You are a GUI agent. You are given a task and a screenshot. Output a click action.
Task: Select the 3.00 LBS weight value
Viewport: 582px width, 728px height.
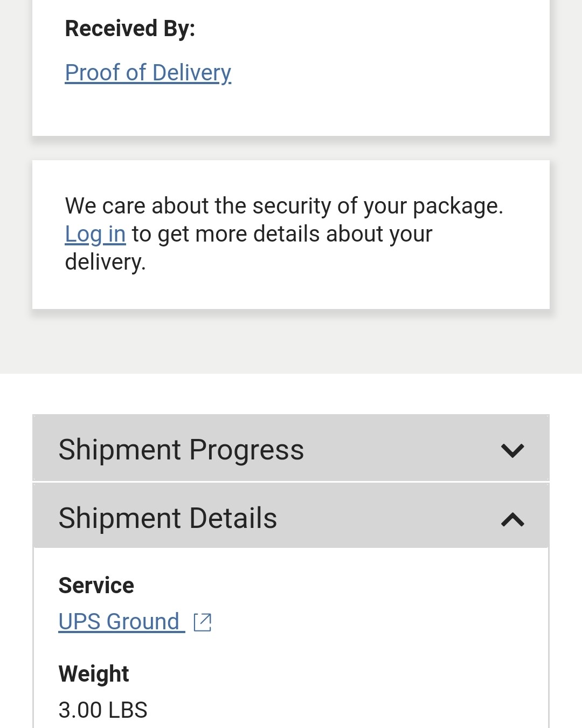coord(103,710)
